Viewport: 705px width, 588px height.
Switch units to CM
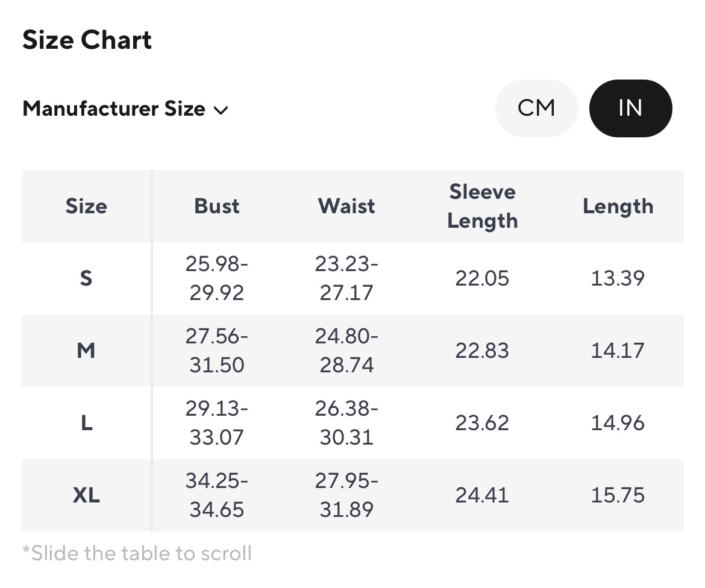click(536, 108)
